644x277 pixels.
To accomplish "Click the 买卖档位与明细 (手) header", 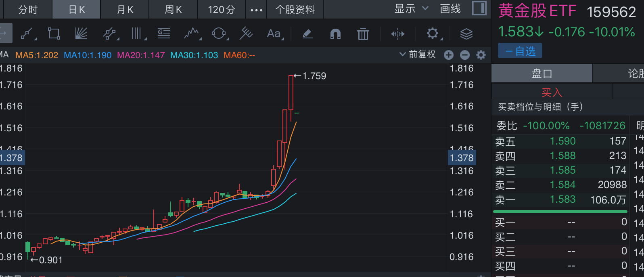I will [x=540, y=107].
